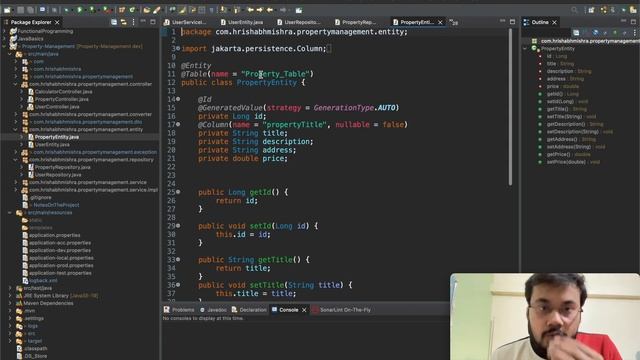Click the Save All toolbar icon

point(30,10)
